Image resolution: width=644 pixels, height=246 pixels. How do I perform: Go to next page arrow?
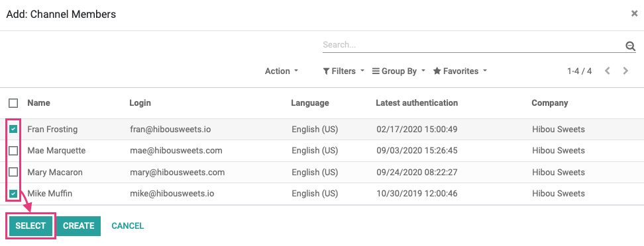[x=625, y=71]
